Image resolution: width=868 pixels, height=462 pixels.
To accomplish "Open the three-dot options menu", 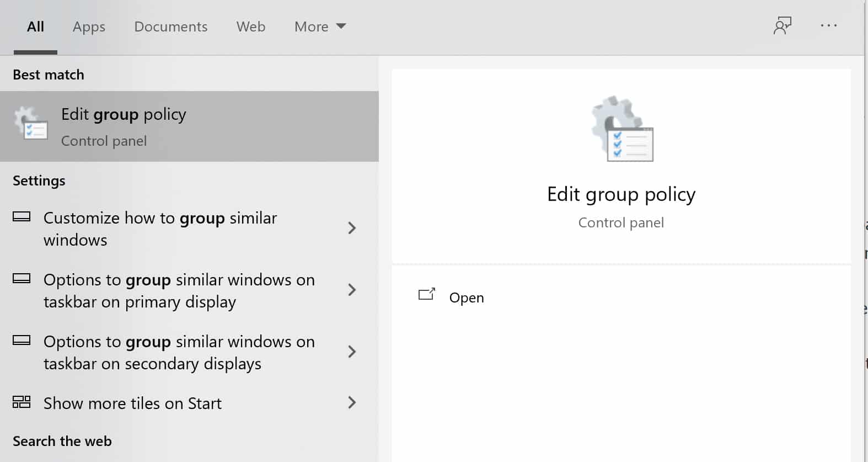I will tap(828, 26).
